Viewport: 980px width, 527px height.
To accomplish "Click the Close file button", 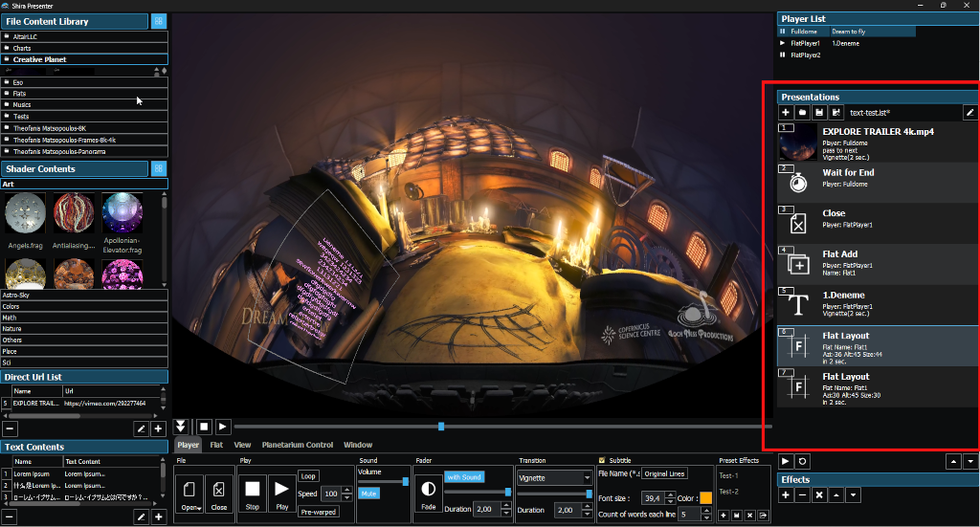I will point(219,494).
